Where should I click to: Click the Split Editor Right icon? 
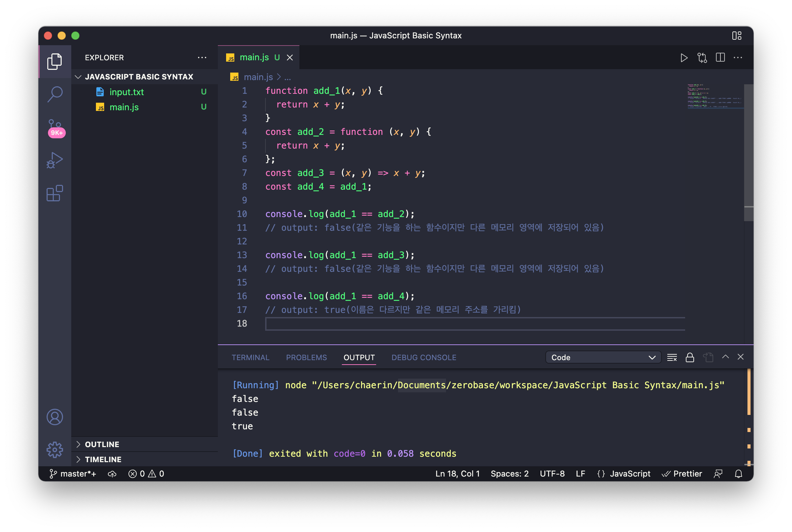(720, 58)
